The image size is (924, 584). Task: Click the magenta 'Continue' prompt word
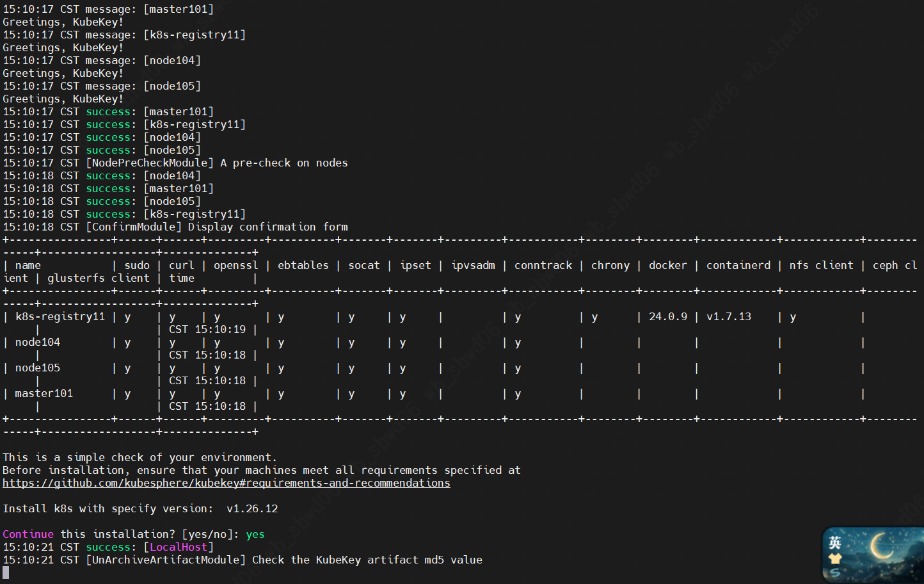28,534
